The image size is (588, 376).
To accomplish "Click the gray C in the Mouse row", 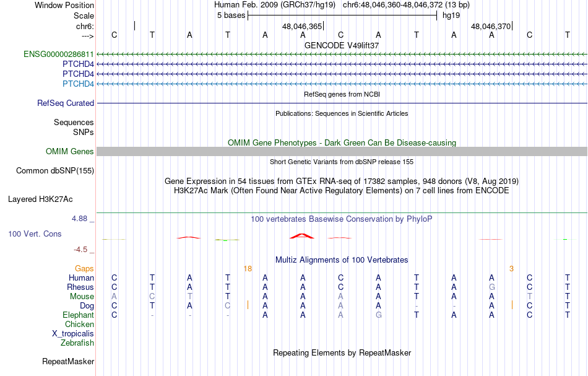I will pos(152,297).
